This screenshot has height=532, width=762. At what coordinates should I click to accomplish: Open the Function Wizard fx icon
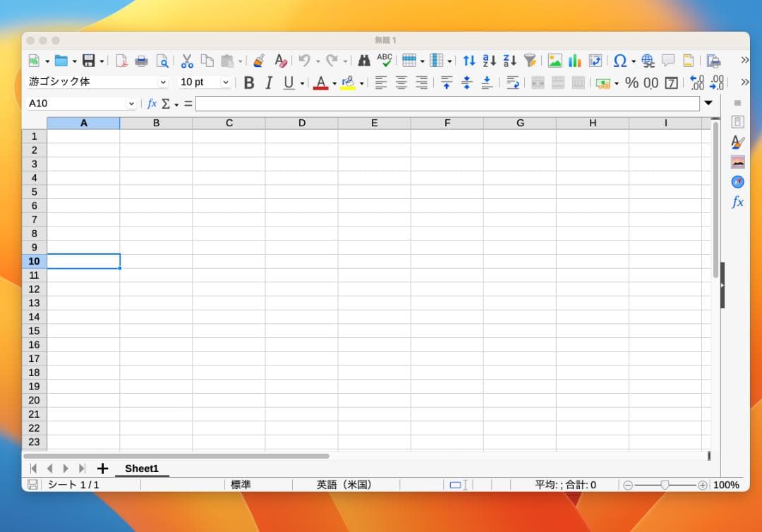pyautogui.click(x=152, y=104)
